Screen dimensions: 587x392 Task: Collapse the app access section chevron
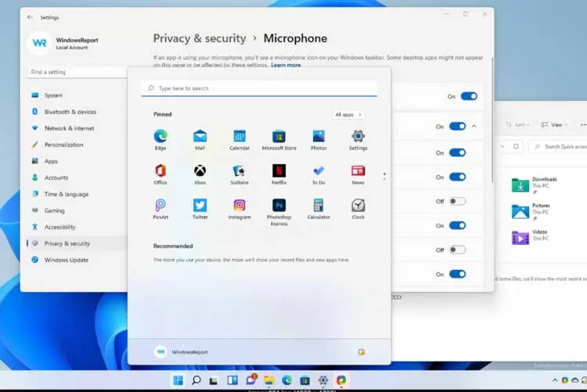pos(474,126)
